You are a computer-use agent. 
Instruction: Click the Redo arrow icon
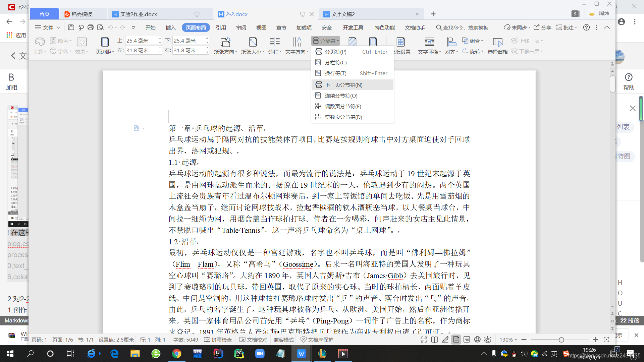[123, 27]
